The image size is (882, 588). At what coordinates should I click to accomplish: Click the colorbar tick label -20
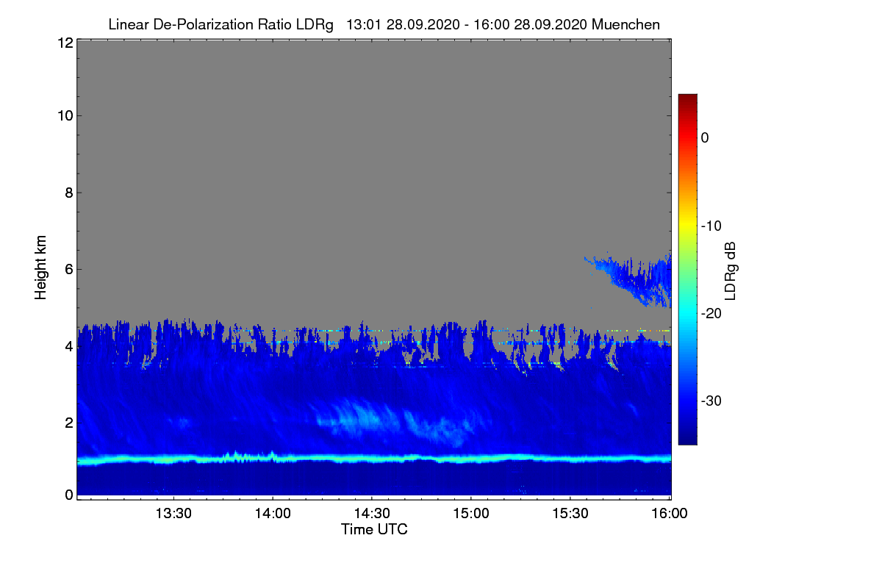710,313
